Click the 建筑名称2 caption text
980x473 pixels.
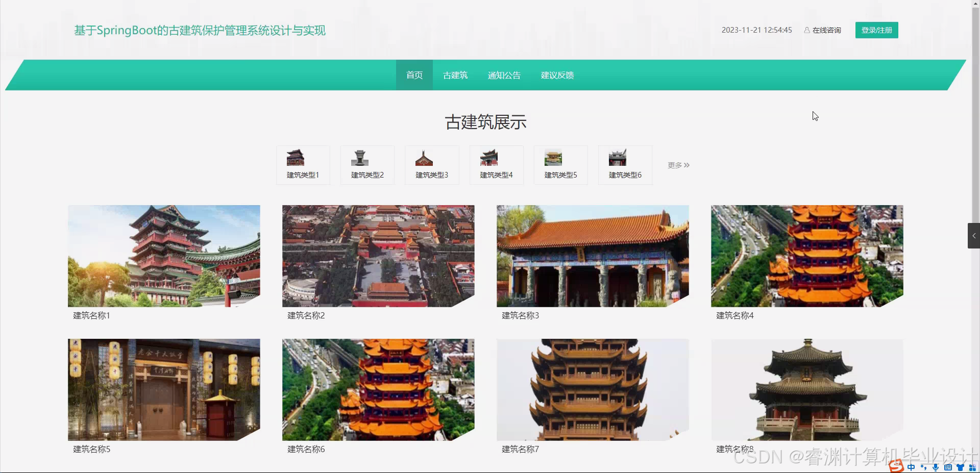pyautogui.click(x=306, y=315)
